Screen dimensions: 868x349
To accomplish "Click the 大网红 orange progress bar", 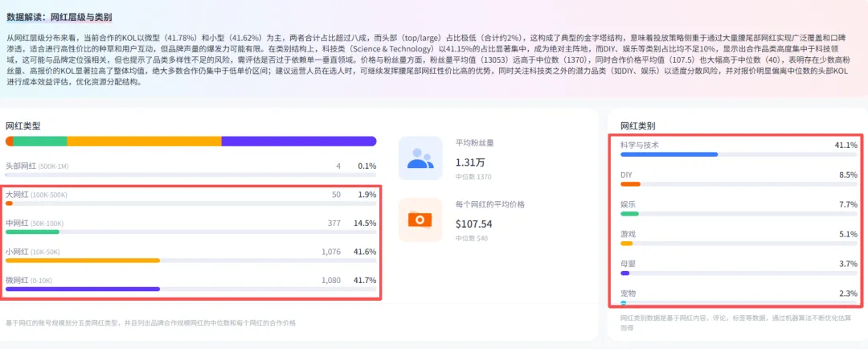I will (9, 203).
